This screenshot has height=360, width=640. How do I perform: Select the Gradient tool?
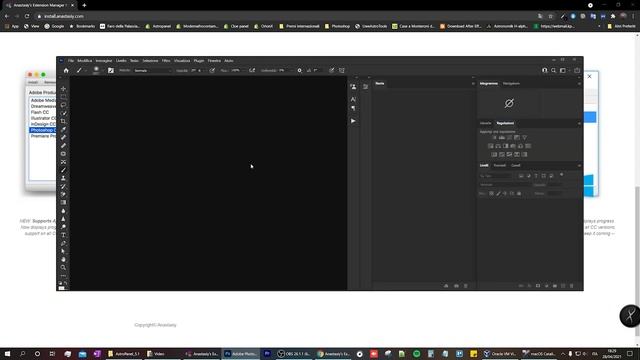63,202
